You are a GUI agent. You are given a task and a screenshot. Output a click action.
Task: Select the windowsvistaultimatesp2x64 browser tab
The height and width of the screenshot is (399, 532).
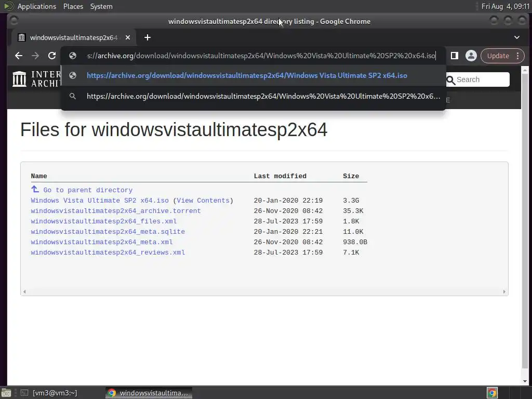pyautogui.click(x=74, y=37)
